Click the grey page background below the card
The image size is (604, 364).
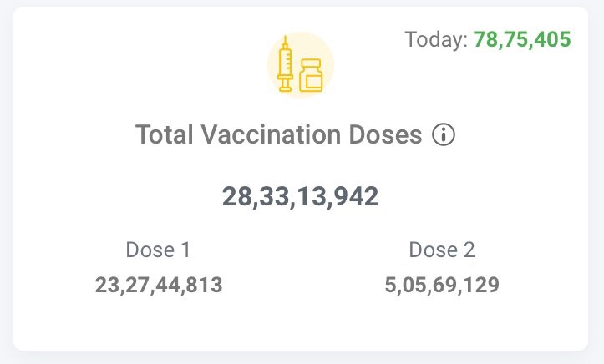coord(302,359)
